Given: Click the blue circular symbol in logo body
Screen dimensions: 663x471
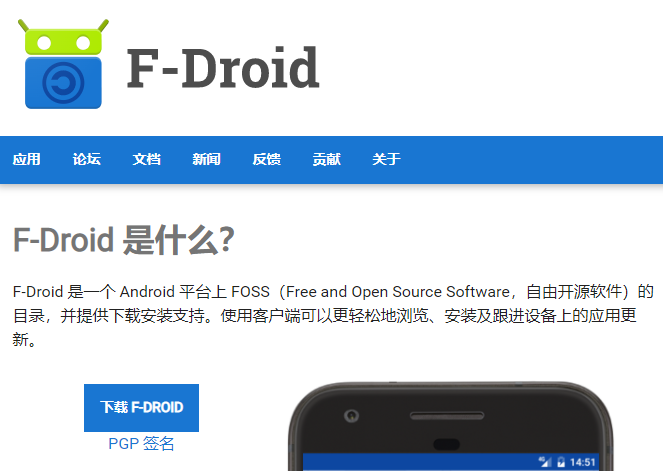Looking at the screenshot, I should point(63,83).
